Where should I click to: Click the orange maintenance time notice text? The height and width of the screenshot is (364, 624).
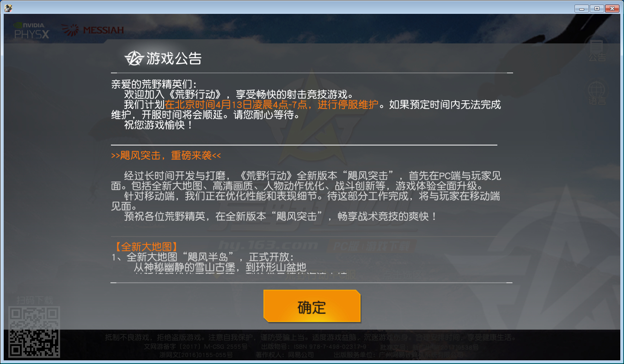(272, 104)
